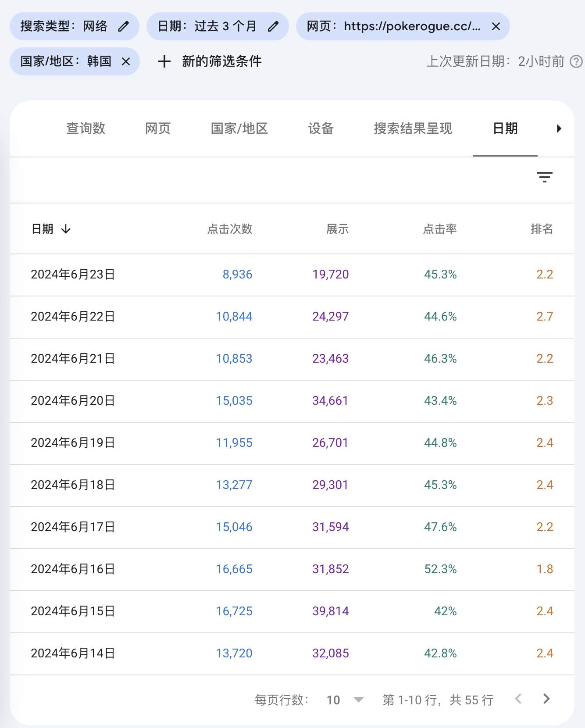Image resolution: width=585 pixels, height=728 pixels.
Task: Select the 2024年6月23日 row date
Action: (73, 275)
